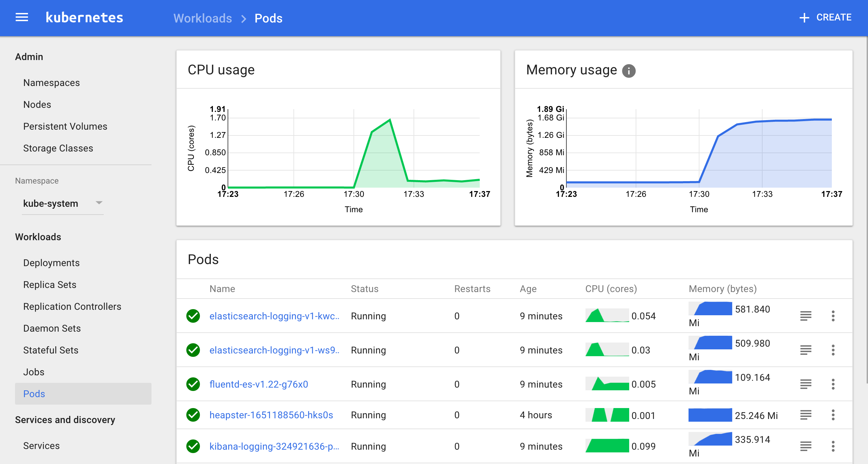
Task: Select Daemon Sets in the sidebar
Action: coord(52,328)
